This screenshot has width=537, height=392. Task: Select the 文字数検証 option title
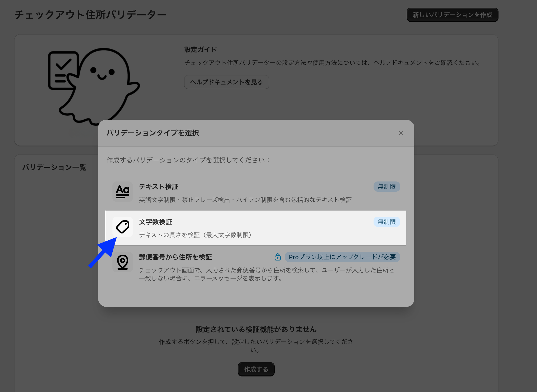click(156, 222)
